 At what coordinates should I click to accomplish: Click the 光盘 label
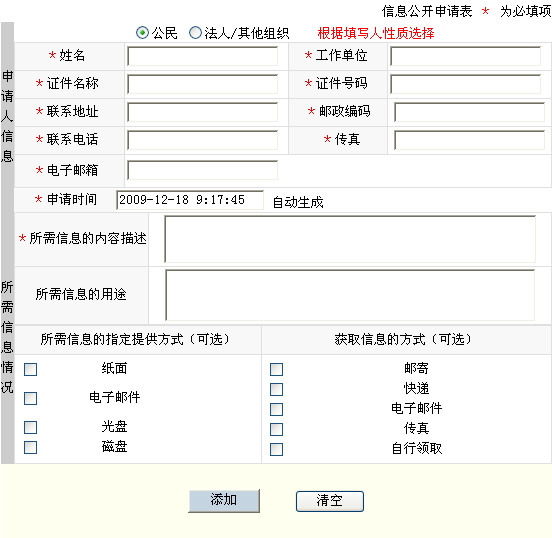tap(114, 426)
